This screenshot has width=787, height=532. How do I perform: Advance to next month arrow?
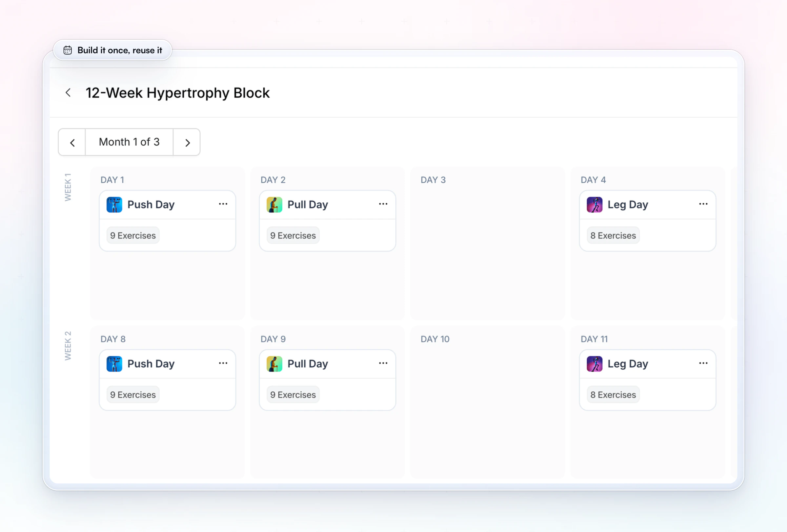click(187, 142)
